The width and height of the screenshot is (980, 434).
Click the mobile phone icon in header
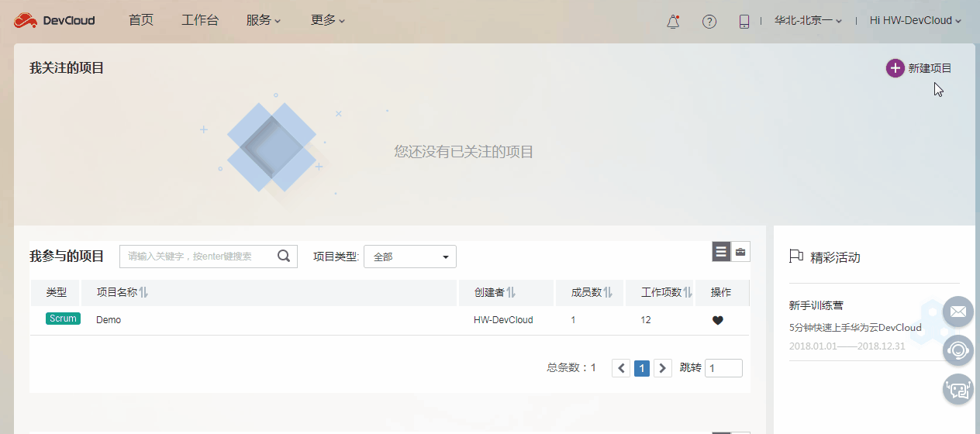pyautogui.click(x=744, y=21)
